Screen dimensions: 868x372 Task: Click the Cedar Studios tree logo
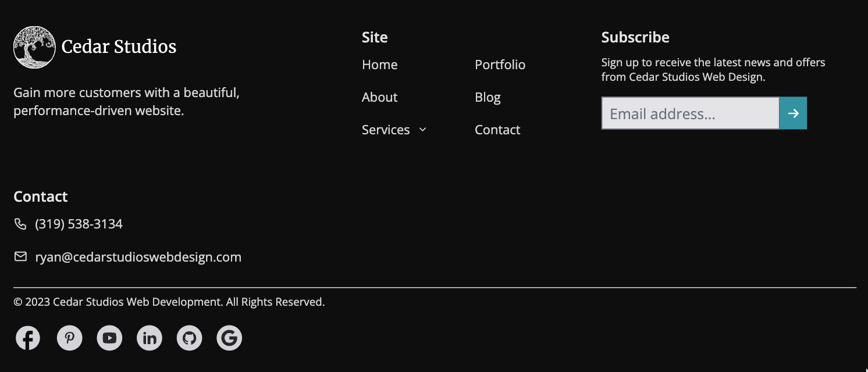(x=34, y=46)
